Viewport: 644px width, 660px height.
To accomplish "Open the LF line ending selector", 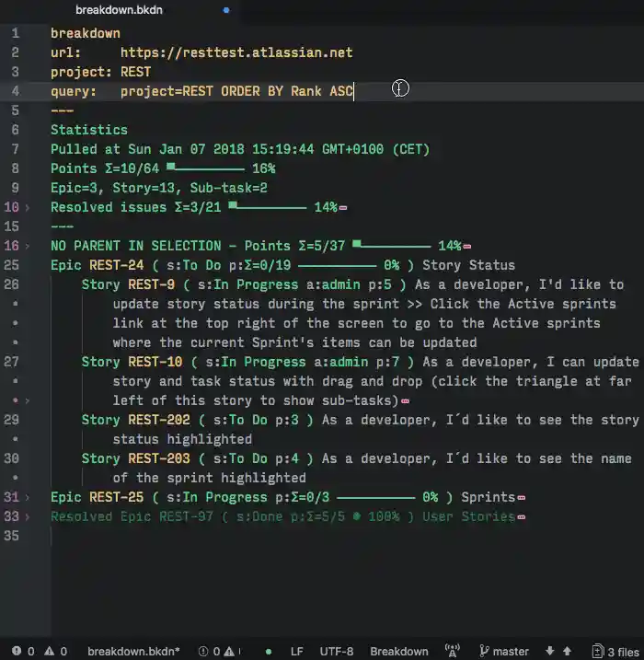I will [x=296, y=652].
